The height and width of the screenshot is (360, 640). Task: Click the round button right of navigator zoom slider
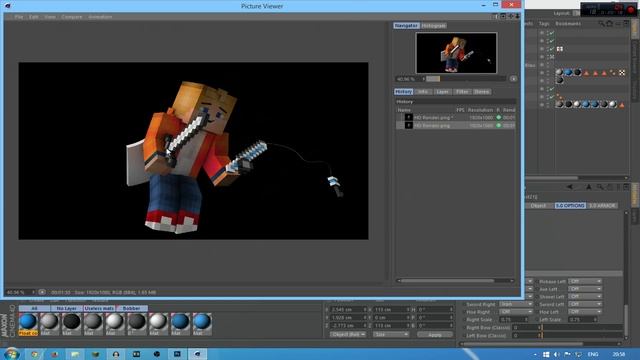513,79
